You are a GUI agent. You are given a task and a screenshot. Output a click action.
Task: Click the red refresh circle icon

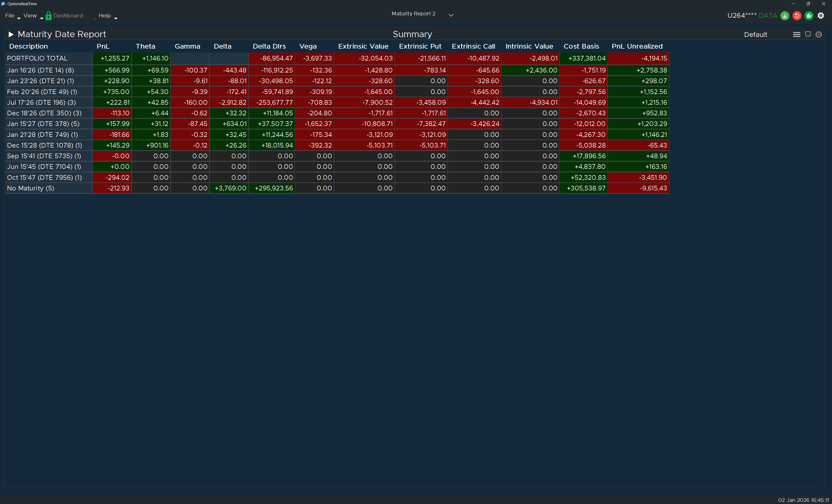coord(797,16)
